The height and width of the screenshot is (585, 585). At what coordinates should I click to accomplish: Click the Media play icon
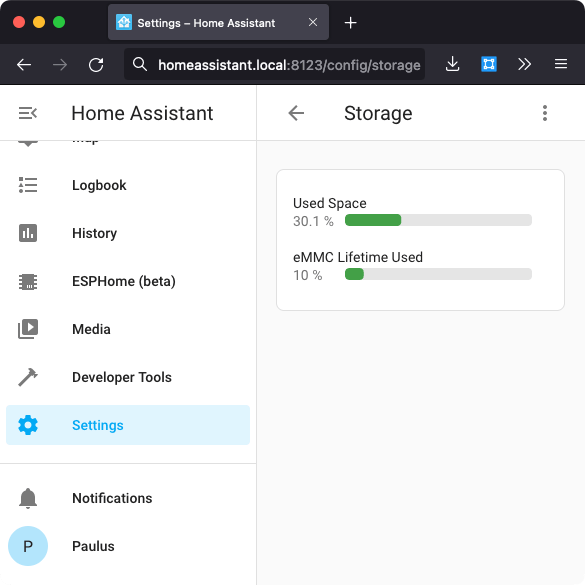pyautogui.click(x=28, y=329)
